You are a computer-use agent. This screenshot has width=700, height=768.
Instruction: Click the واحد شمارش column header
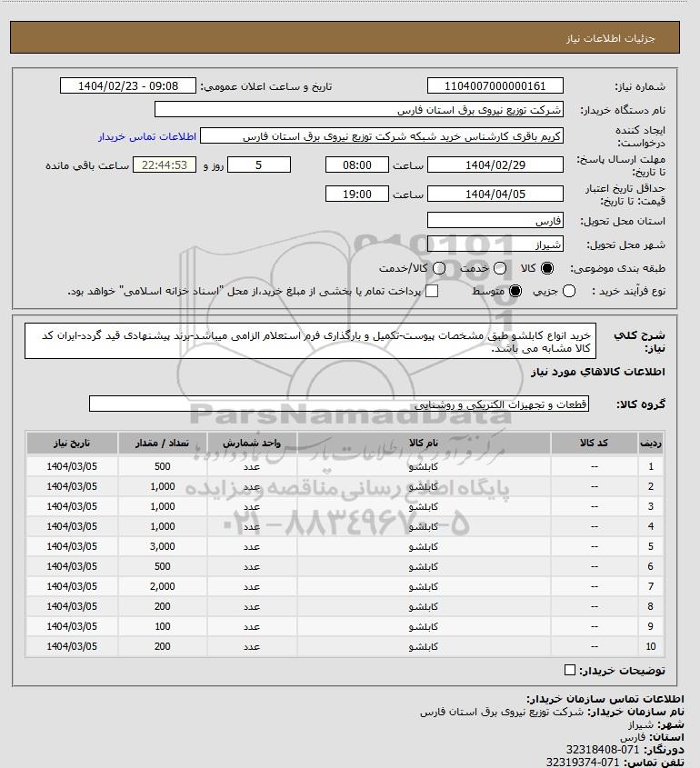coord(252,443)
